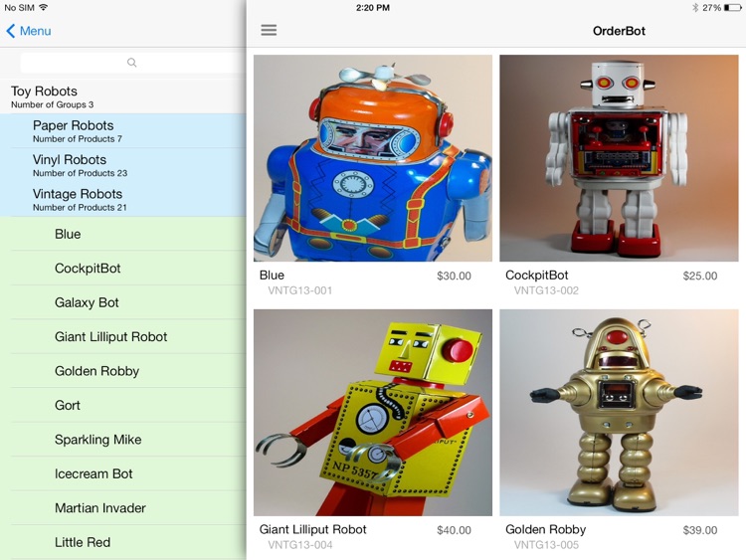Select Icecream Bot in the list

pyautogui.click(x=122, y=473)
